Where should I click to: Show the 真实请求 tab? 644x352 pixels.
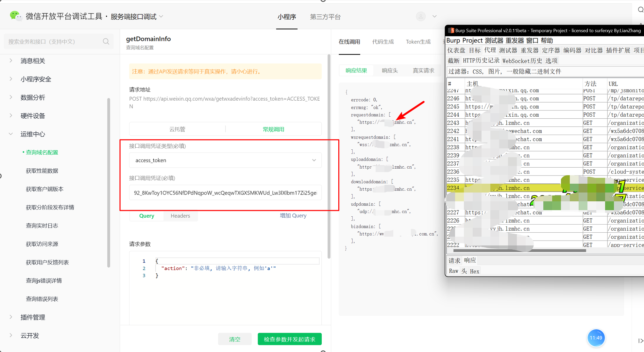[423, 70]
